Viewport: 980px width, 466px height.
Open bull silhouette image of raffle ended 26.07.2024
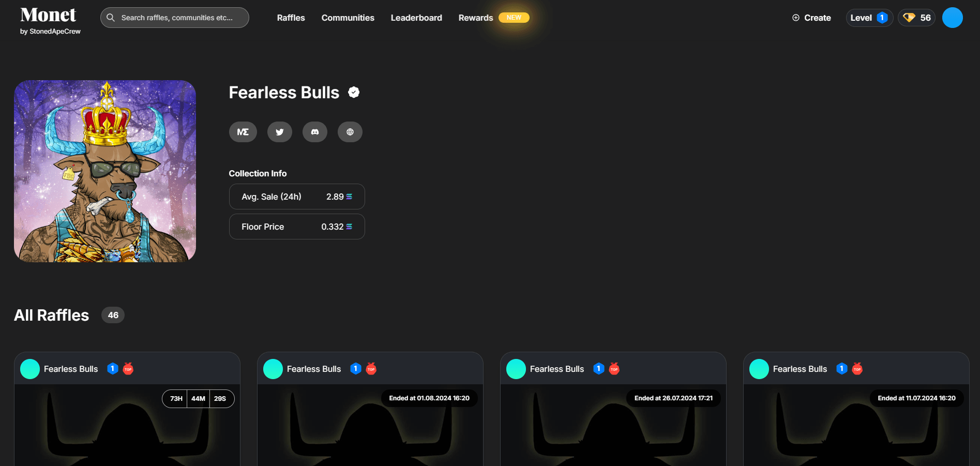point(613,425)
